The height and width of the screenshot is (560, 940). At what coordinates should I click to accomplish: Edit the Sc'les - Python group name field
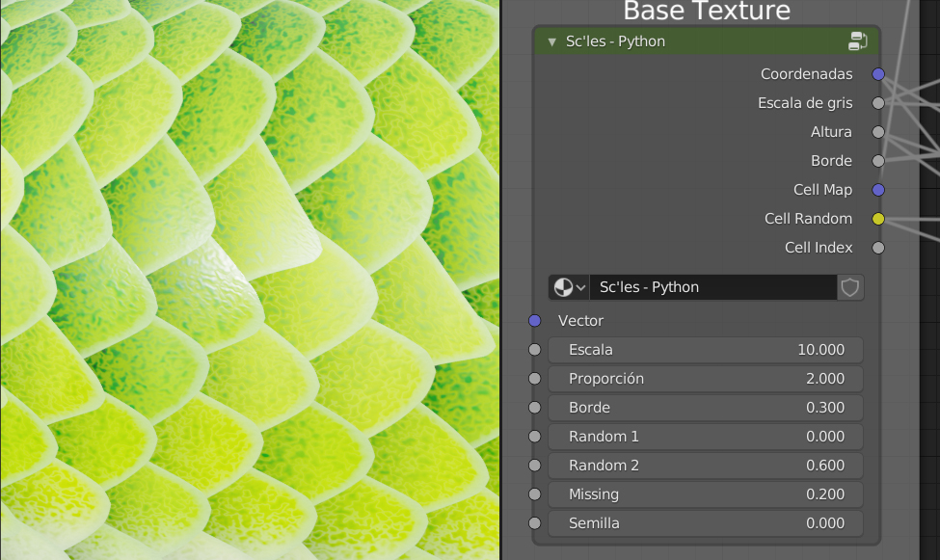(713, 287)
